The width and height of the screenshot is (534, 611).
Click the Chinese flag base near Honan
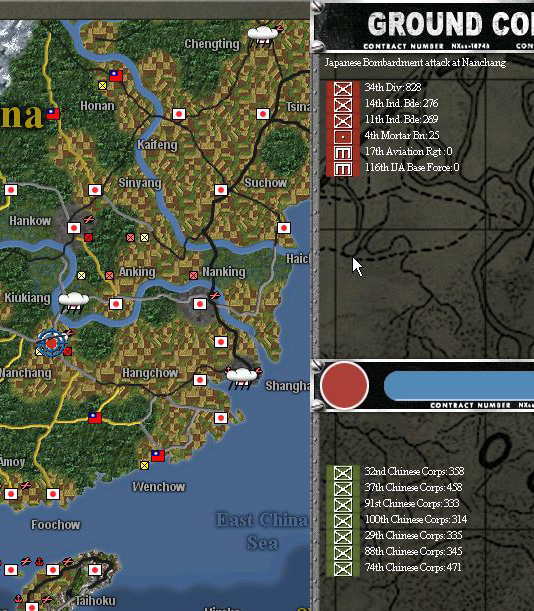[116, 76]
